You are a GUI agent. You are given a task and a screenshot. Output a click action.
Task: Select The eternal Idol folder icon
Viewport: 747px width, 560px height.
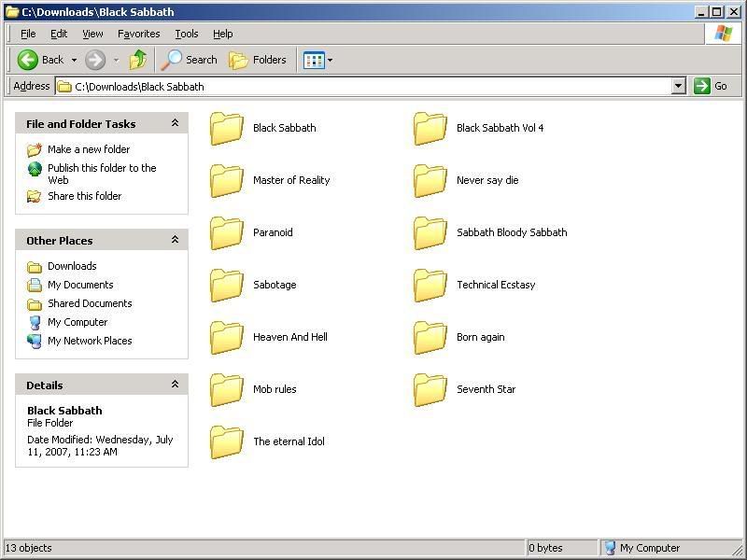(x=227, y=441)
